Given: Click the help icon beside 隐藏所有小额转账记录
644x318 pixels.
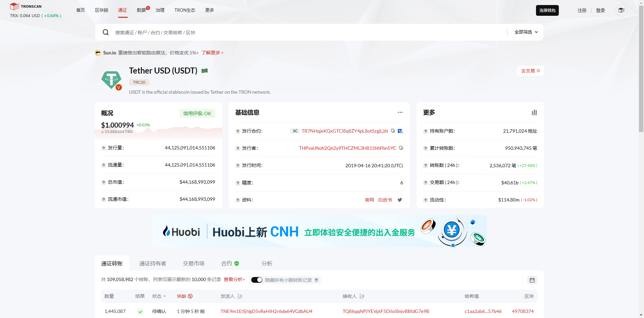Looking at the screenshot, I should click(316, 280).
